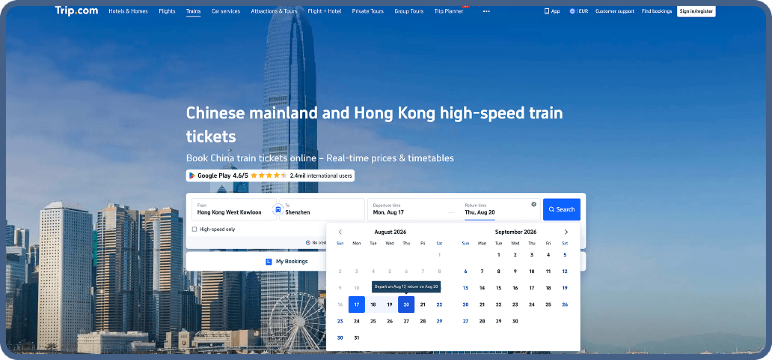Select August 30 in the calendar
772x360 pixels.
(x=340, y=338)
